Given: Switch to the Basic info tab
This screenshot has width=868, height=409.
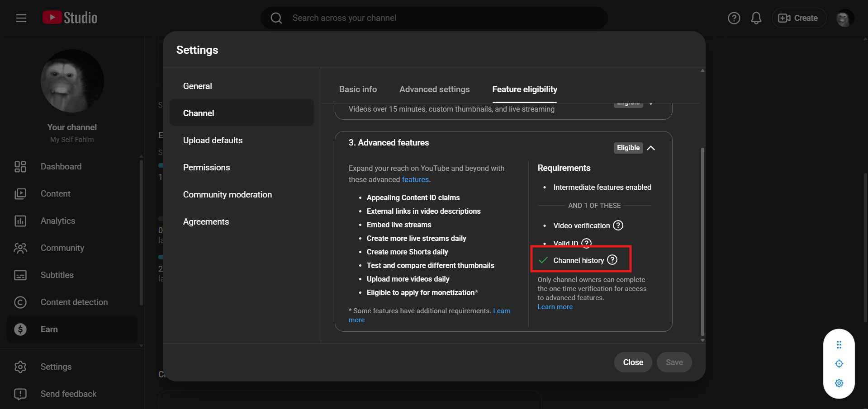Looking at the screenshot, I should pyautogui.click(x=358, y=89).
